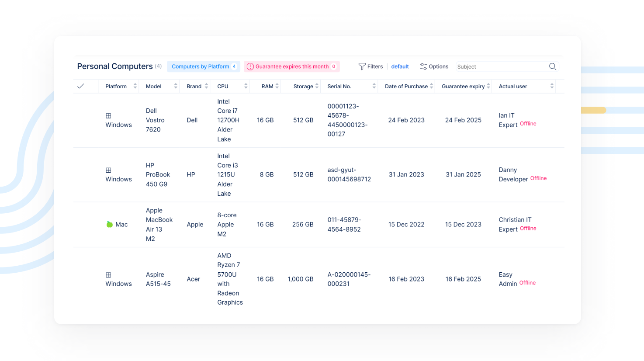This screenshot has width=644, height=361.
Task: Click the warning icon in guarantee expiry badge
Action: point(250,66)
